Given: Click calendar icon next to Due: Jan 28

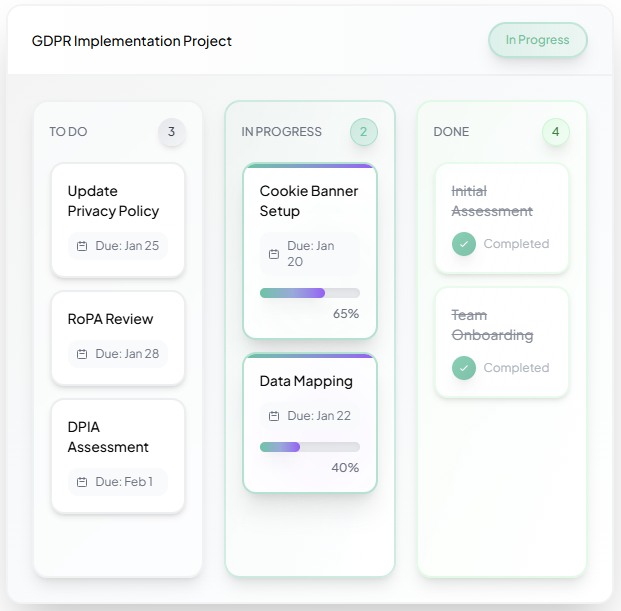Looking at the screenshot, I should [82, 353].
